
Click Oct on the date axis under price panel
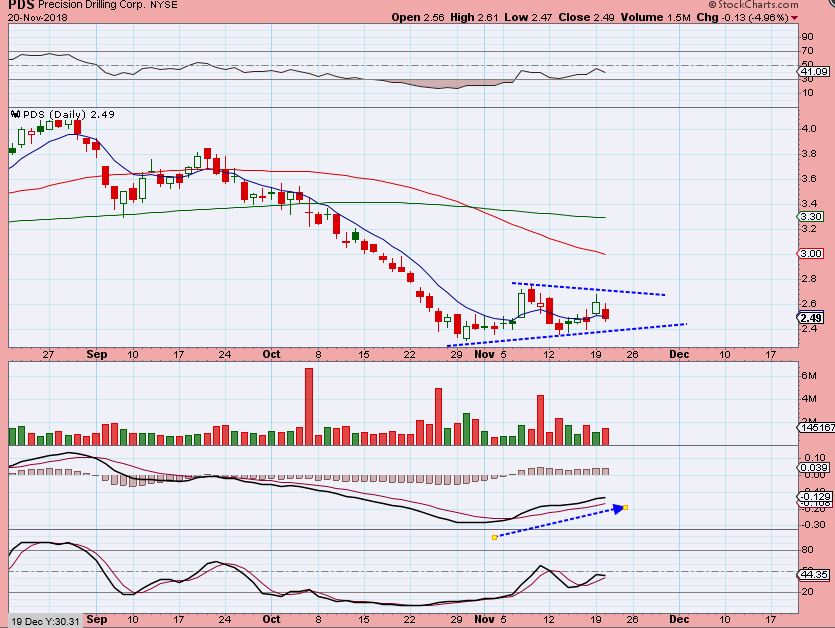coord(271,354)
